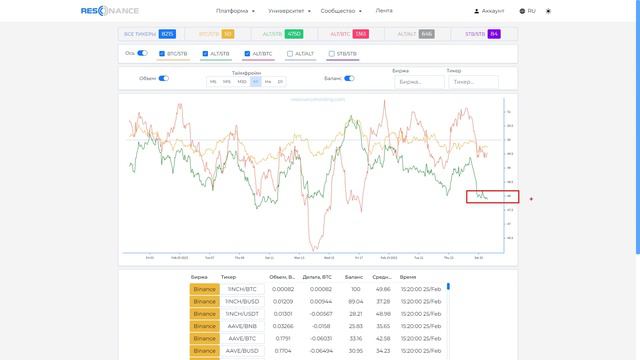Click balance value 25.83
The width and height of the screenshot is (640, 360).
click(x=356, y=326)
